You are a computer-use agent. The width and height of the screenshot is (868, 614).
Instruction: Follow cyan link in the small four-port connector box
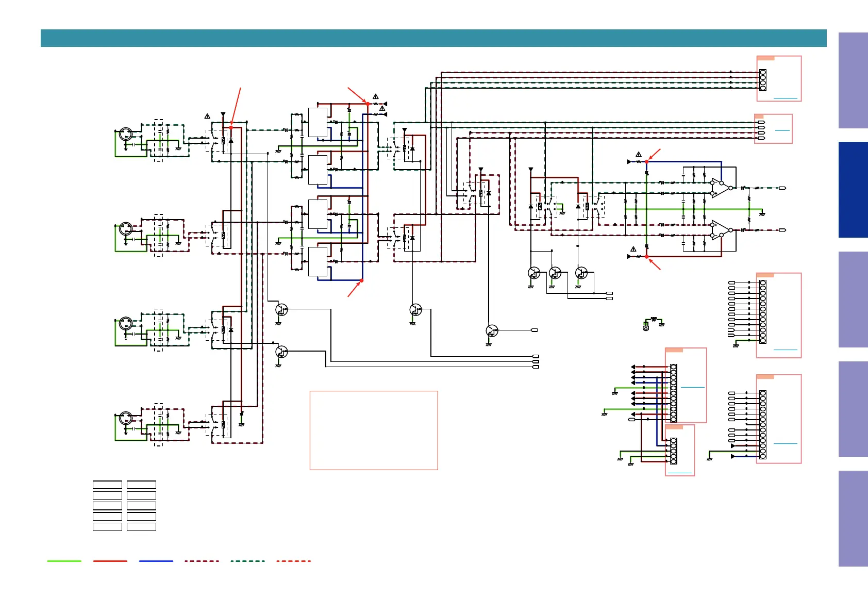[782, 130]
